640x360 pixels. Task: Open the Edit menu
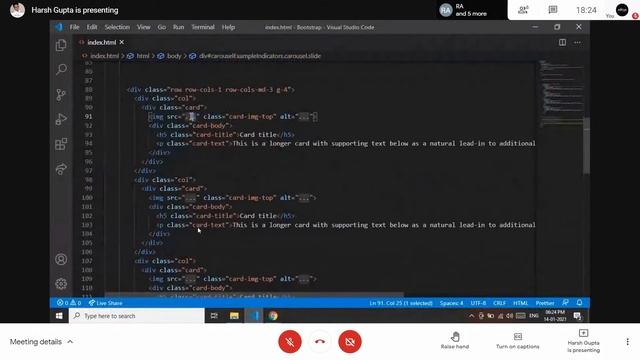coord(92,27)
